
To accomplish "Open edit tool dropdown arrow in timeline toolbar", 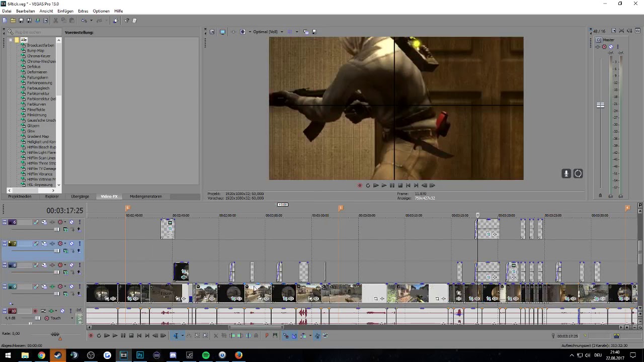I will (x=183, y=336).
